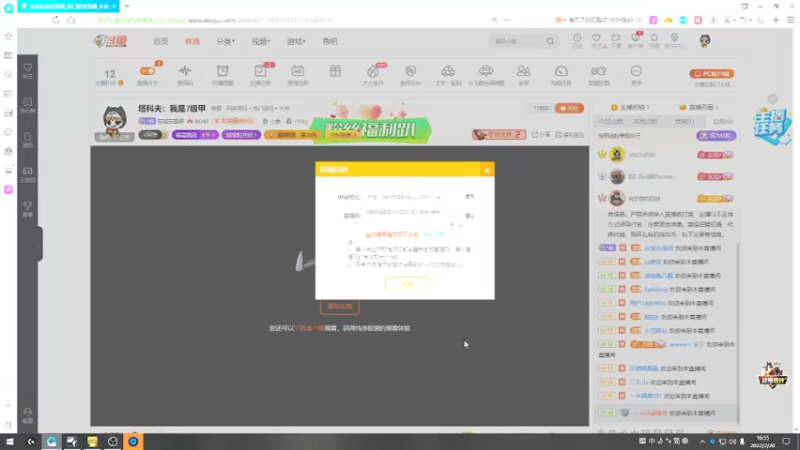Click the confirm button in dialog
The width and height of the screenshot is (800, 450).
tap(407, 284)
